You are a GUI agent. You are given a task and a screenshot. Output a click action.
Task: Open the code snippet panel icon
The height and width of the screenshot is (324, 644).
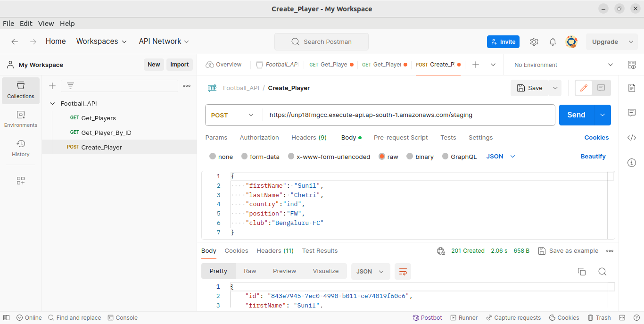[632, 138]
